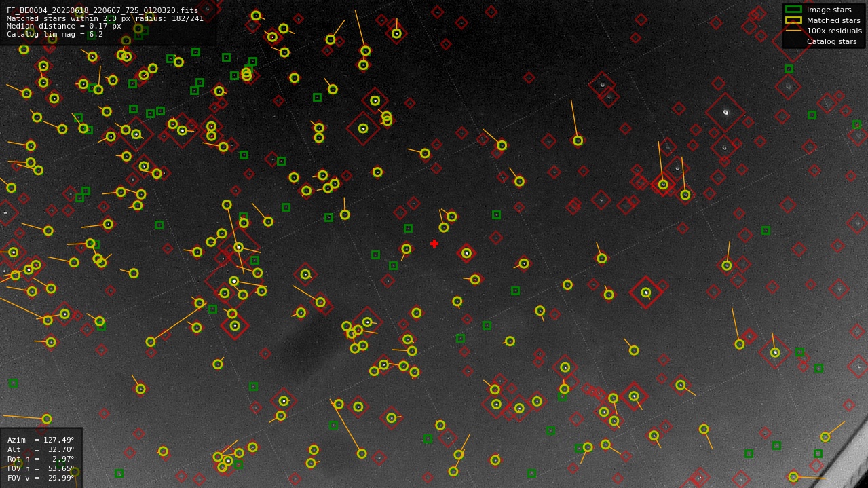Click the 'Rot h = 2.97°' readout
Viewport: 868px width, 488px height.
[41, 459]
